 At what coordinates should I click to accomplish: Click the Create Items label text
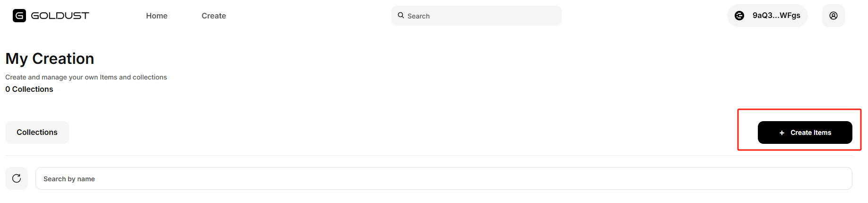[811, 132]
